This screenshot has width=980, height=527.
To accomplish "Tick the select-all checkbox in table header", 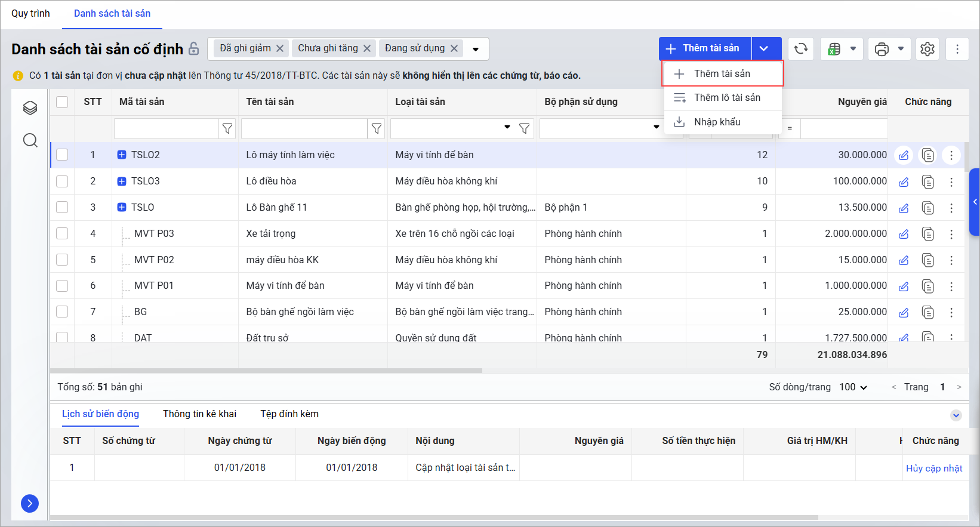I will (x=62, y=102).
